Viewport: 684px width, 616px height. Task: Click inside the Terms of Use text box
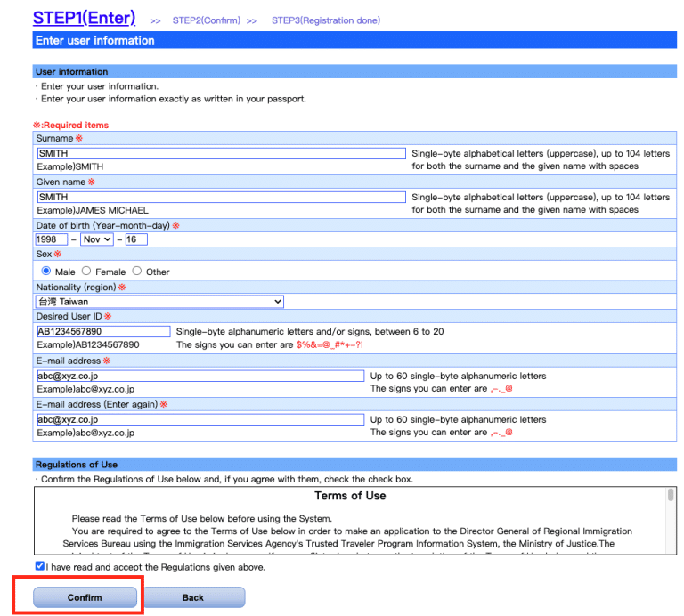pos(350,525)
